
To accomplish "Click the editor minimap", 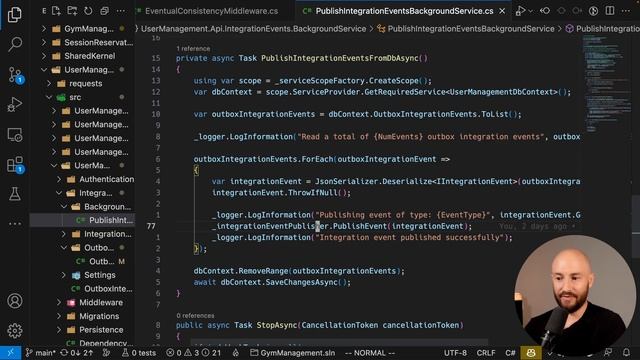I will coord(607,84).
